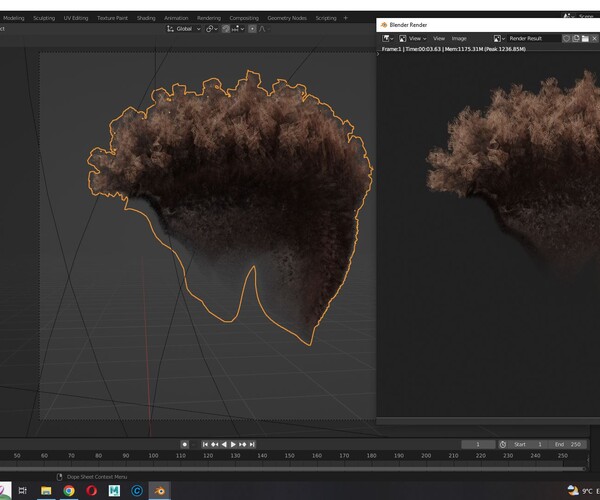Open the snap settings dropdown
This screenshot has width=600, height=500.
pos(238,29)
